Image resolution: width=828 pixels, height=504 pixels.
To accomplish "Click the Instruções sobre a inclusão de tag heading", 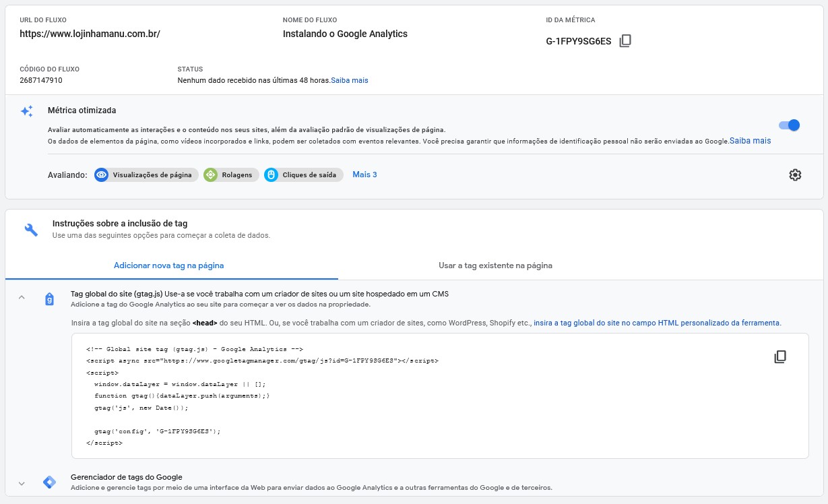I will coord(120,223).
